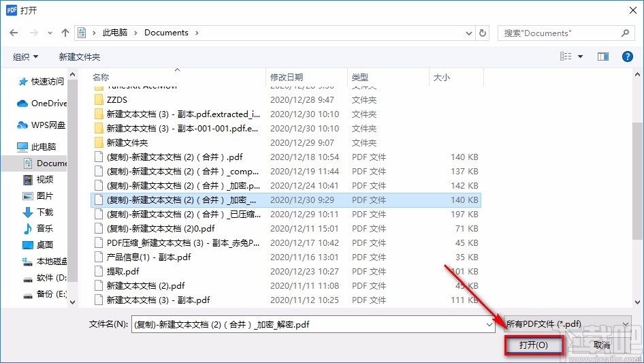Open the 下载 folder in sidebar

click(x=38, y=212)
